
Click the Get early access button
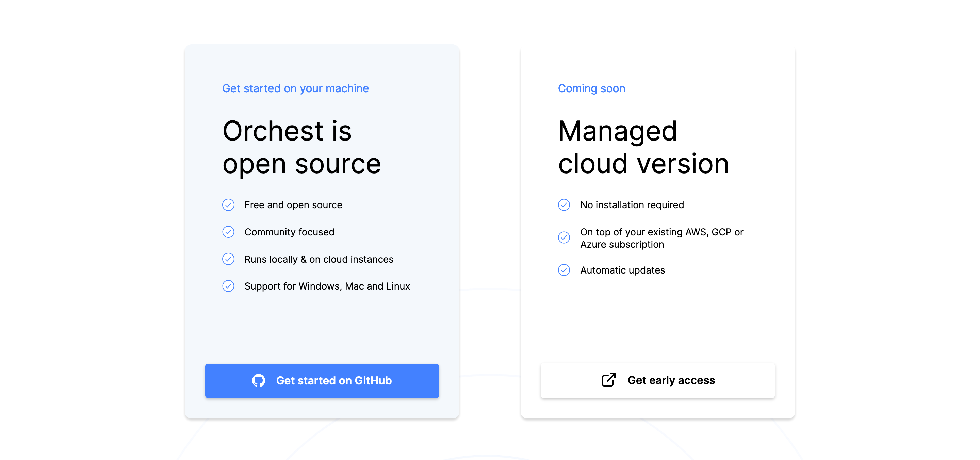click(658, 380)
